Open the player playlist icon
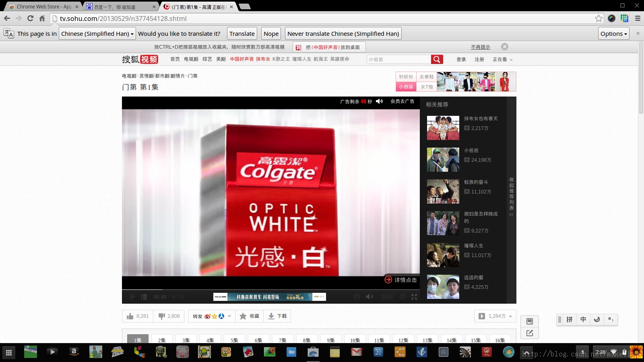 144,297
